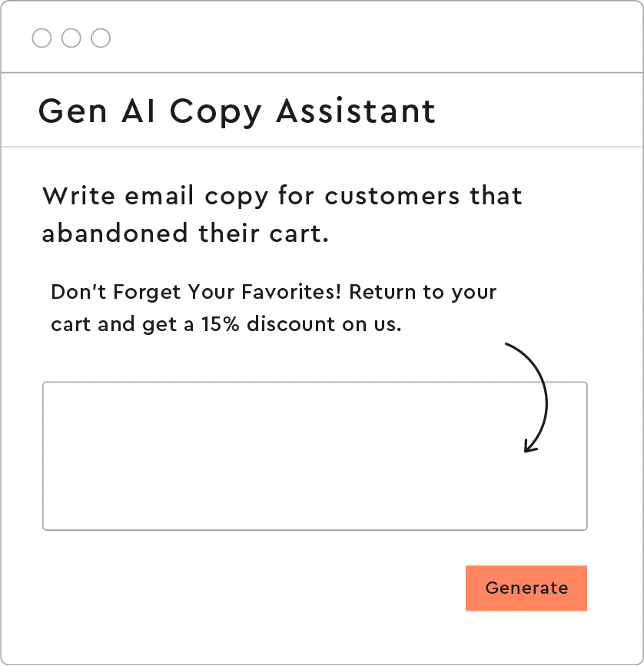The image size is (644, 666).
Task: Click the "Gen AI Copy Assistant" title
Action: click(x=237, y=111)
